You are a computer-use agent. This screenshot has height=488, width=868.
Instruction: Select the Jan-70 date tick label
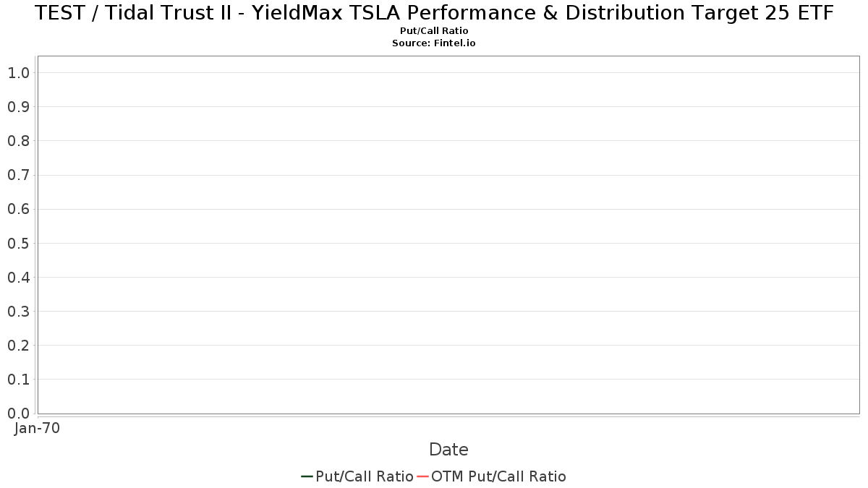(37, 428)
